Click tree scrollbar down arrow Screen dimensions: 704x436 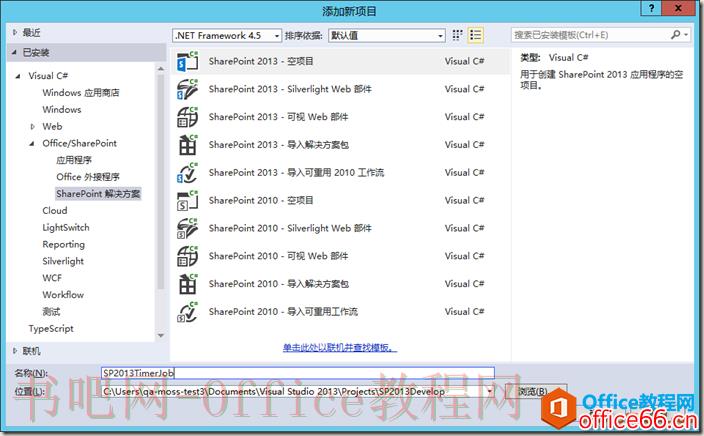(161, 335)
